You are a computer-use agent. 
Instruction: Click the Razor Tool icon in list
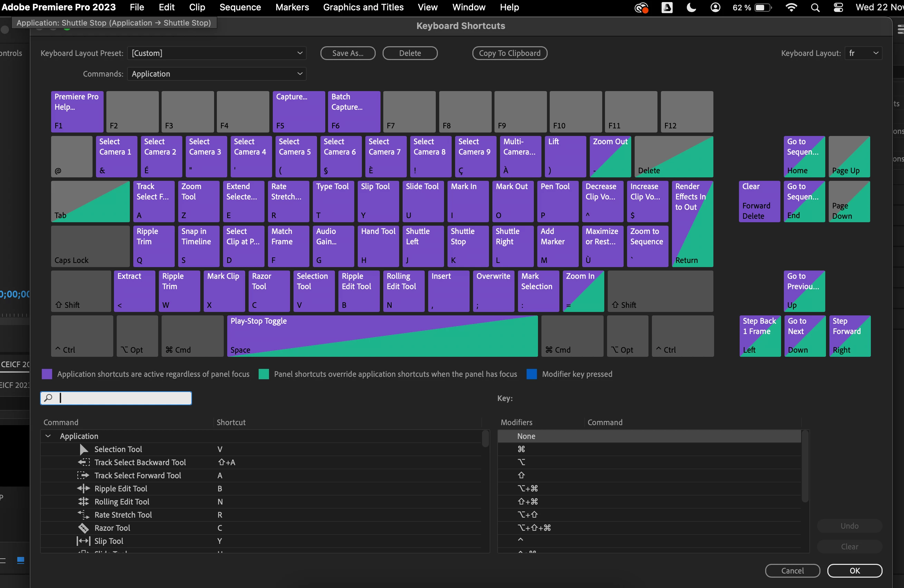point(84,528)
